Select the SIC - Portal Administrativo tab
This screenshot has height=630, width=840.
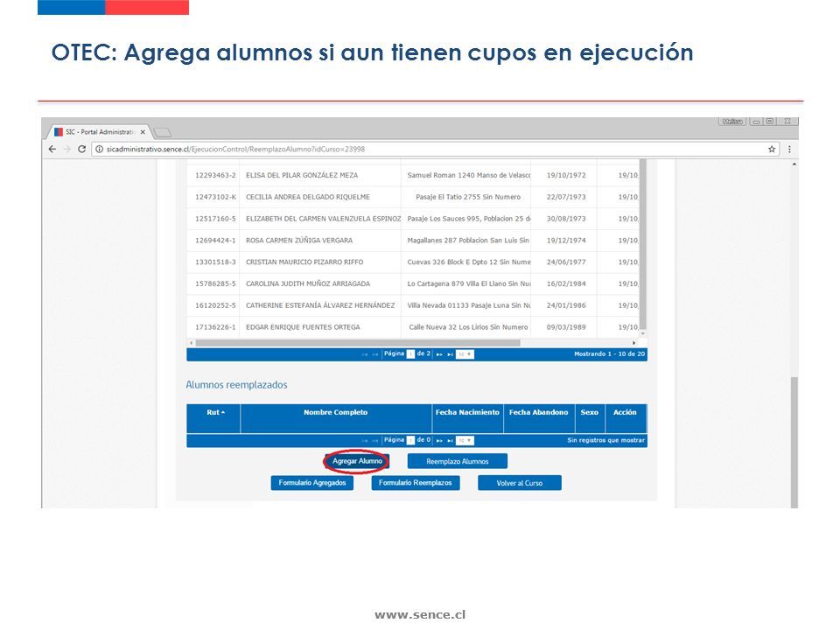tap(99, 132)
